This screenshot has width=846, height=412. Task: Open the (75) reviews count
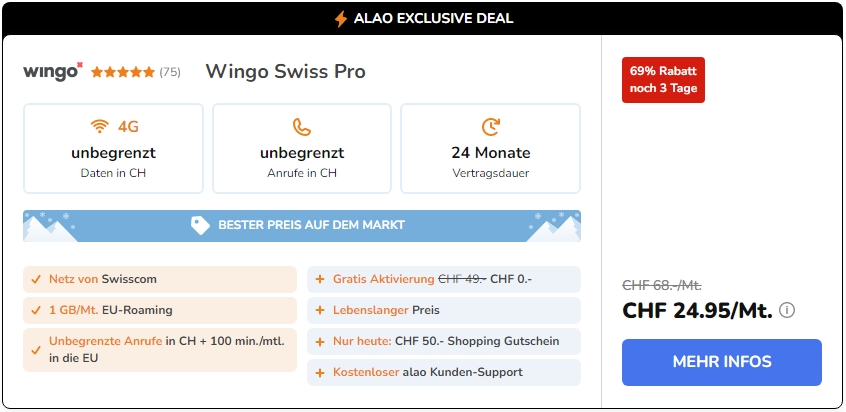coord(170,72)
